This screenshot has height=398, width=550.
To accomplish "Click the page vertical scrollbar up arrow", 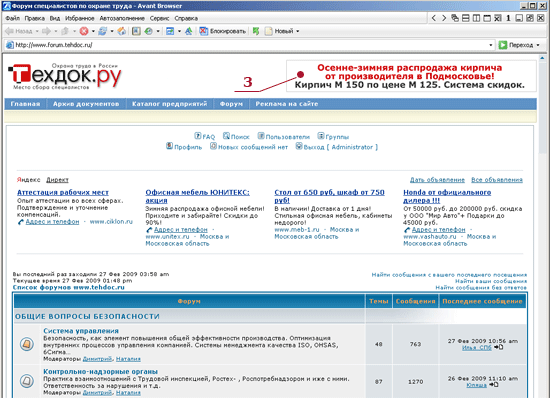I will click(542, 58).
